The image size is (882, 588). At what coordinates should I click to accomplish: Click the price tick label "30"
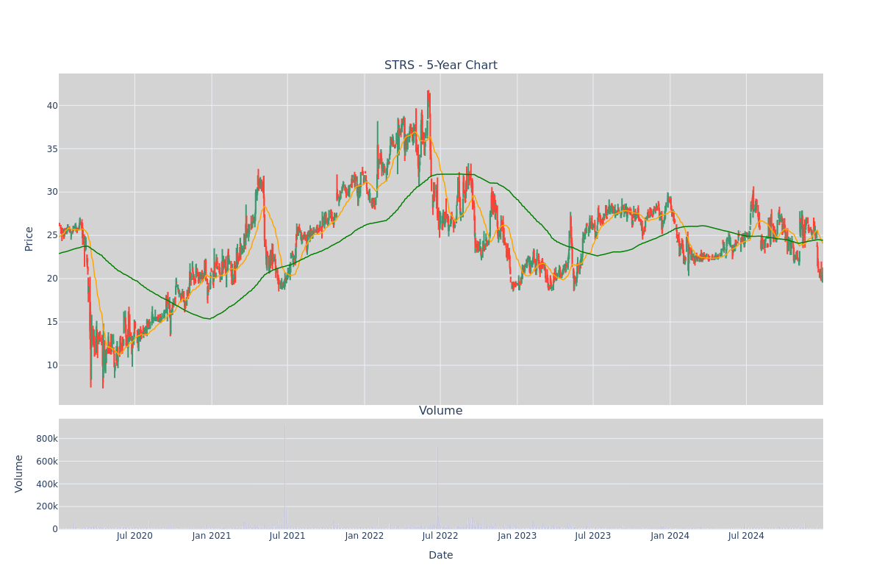(x=52, y=192)
